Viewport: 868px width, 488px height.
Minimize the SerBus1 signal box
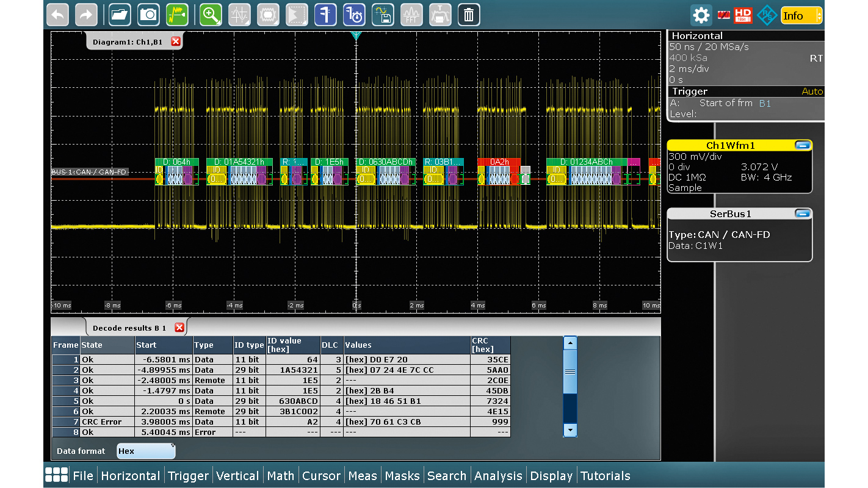click(x=803, y=213)
